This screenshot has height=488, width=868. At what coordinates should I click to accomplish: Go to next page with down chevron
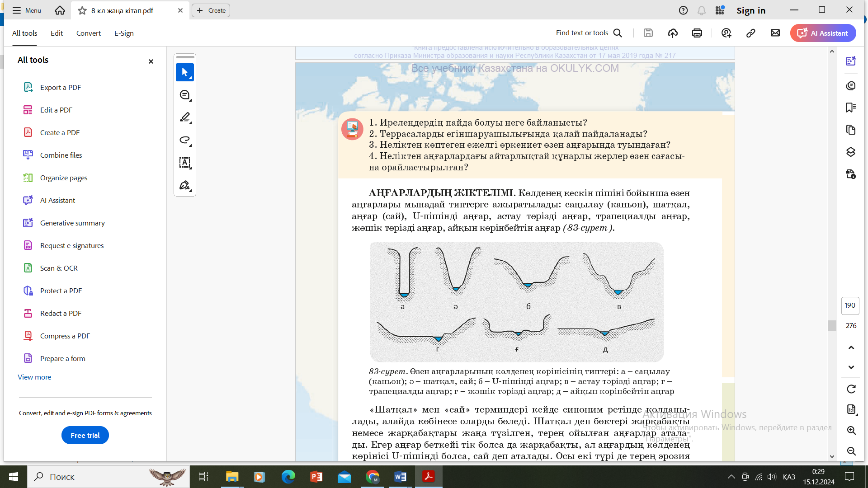click(851, 367)
